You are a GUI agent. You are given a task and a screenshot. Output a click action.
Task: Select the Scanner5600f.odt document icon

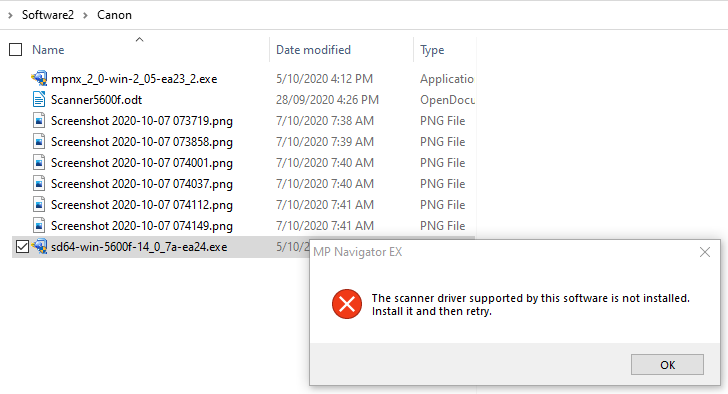(39, 99)
